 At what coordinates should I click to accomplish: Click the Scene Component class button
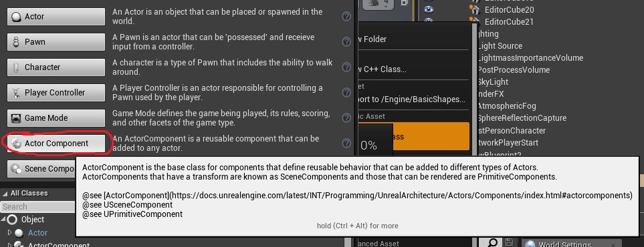[41, 169]
